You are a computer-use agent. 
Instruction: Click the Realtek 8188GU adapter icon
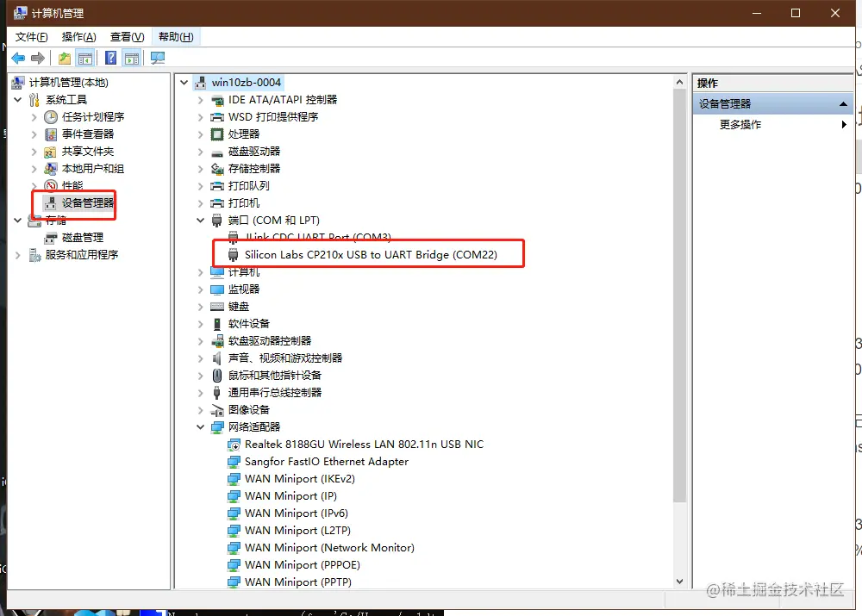(234, 445)
